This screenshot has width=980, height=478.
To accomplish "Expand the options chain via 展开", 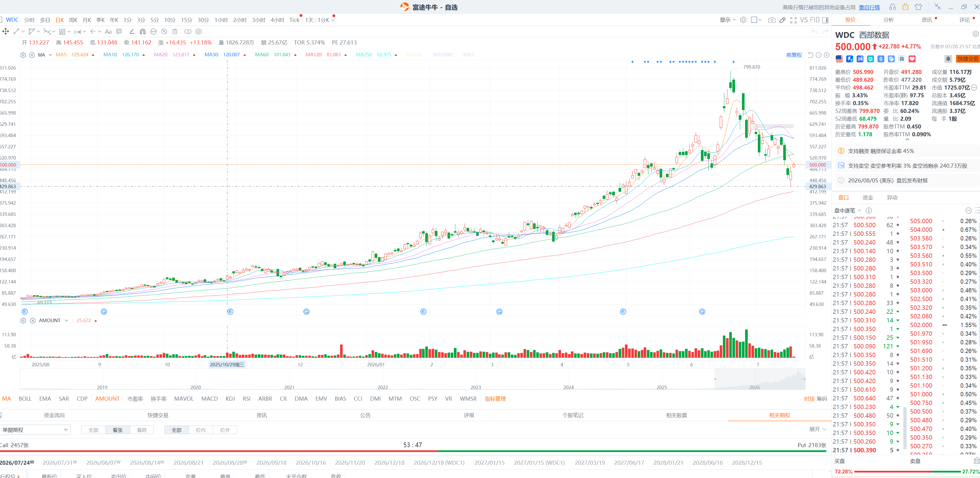I will (x=818, y=430).
